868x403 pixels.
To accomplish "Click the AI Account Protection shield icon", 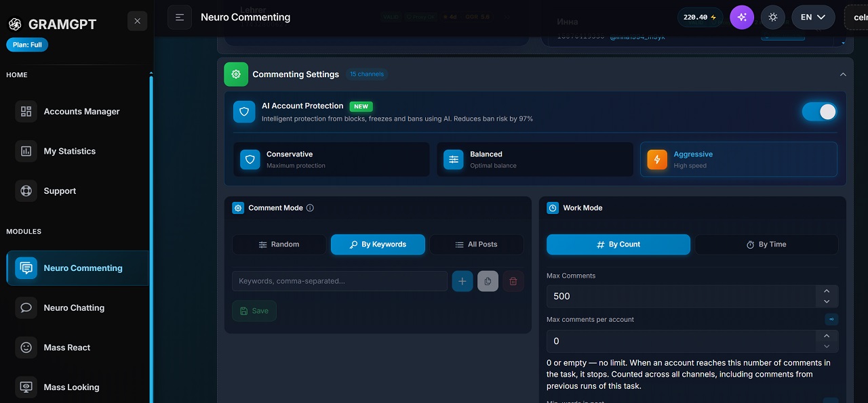I will [x=245, y=112].
